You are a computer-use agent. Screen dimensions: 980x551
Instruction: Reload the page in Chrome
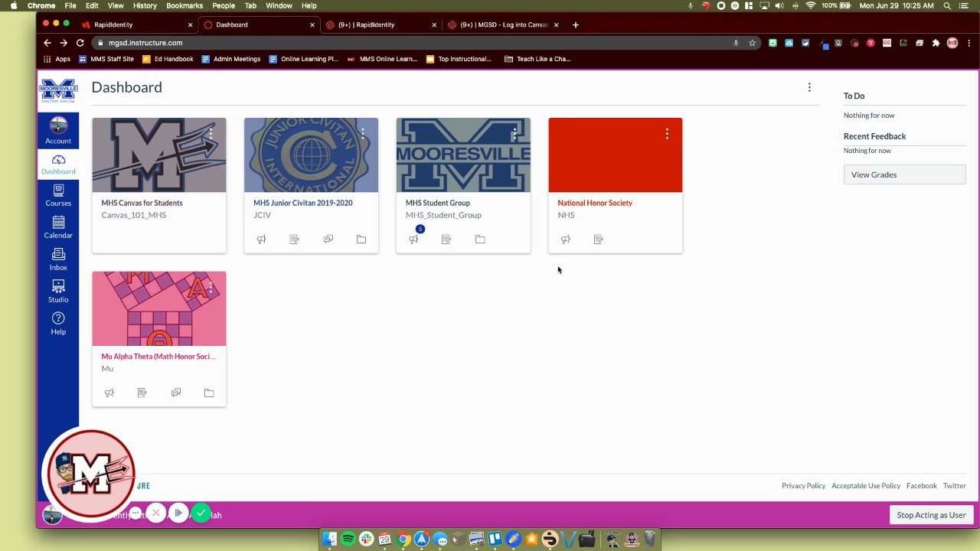coord(80,43)
